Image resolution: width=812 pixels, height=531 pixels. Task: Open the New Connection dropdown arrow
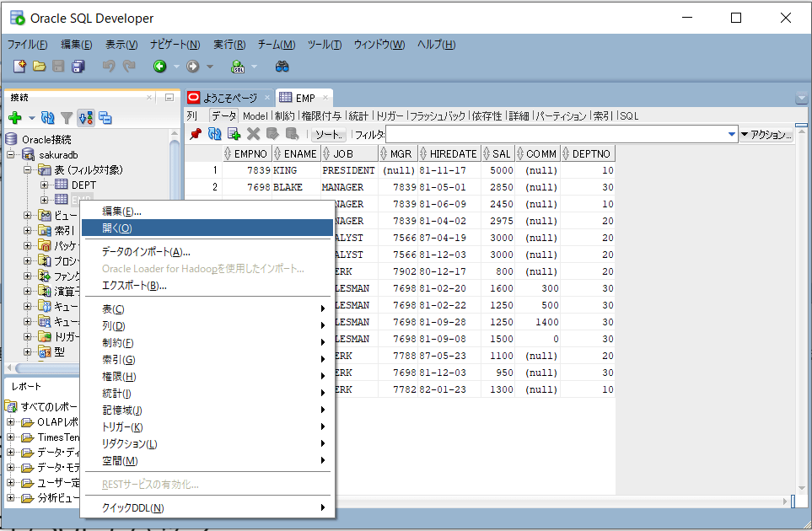(31, 118)
